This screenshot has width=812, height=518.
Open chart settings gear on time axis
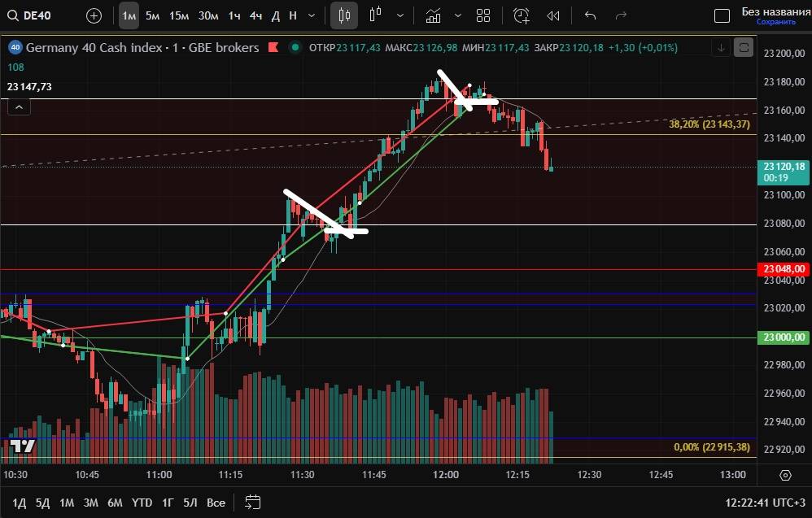click(x=785, y=475)
